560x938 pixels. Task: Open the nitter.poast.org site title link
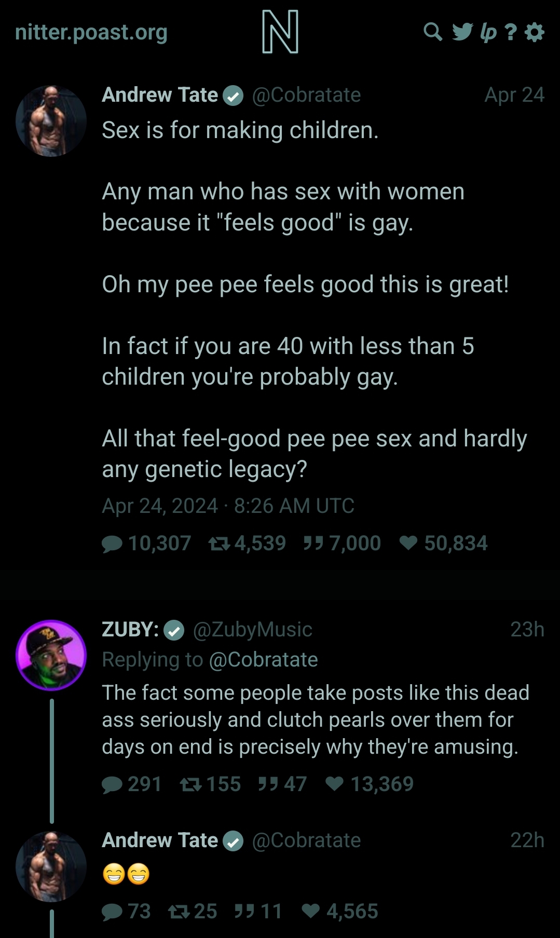[x=91, y=32]
